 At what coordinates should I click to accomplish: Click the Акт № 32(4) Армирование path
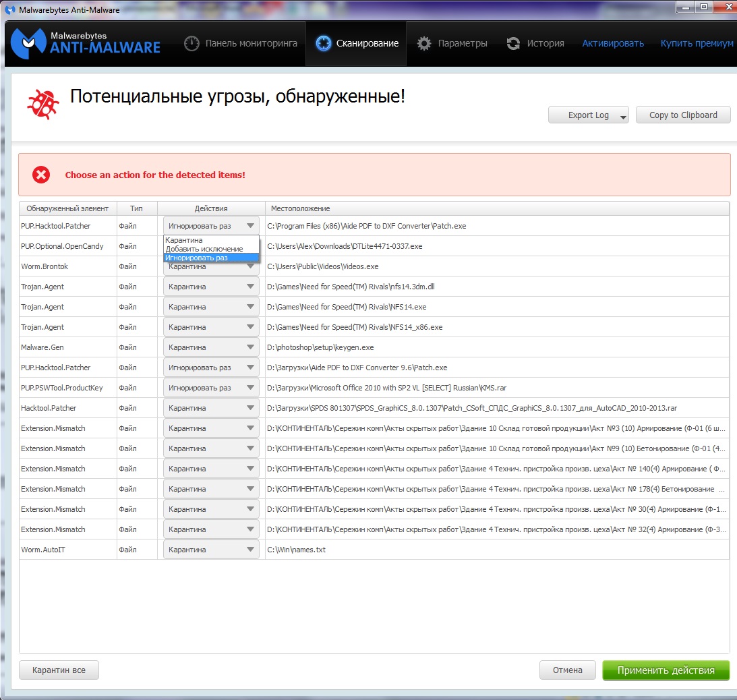click(496, 529)
